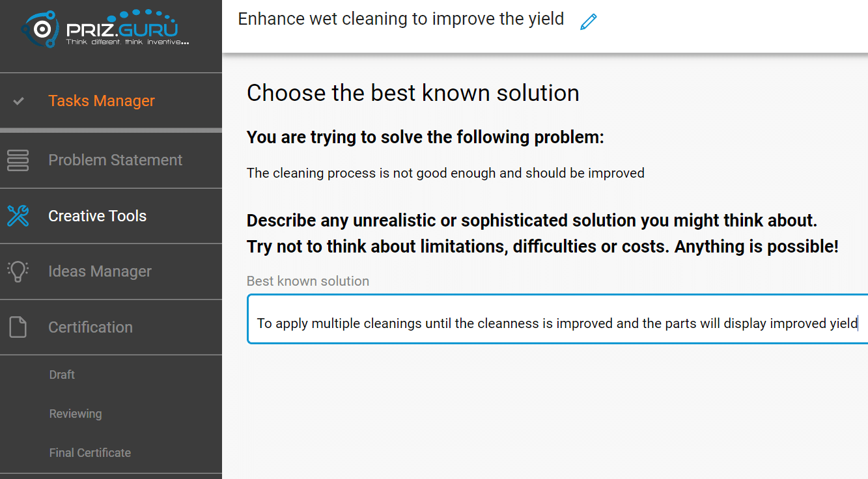The height and width of the screenshot is (479, 868).
Task: Open the Final Certificate sub-item
Action: (90, 453)
